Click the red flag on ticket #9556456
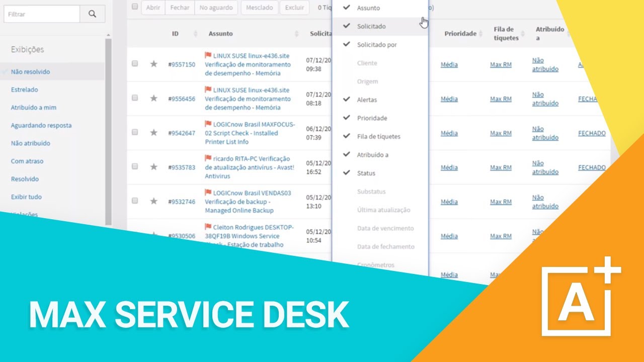 (208, 89)
